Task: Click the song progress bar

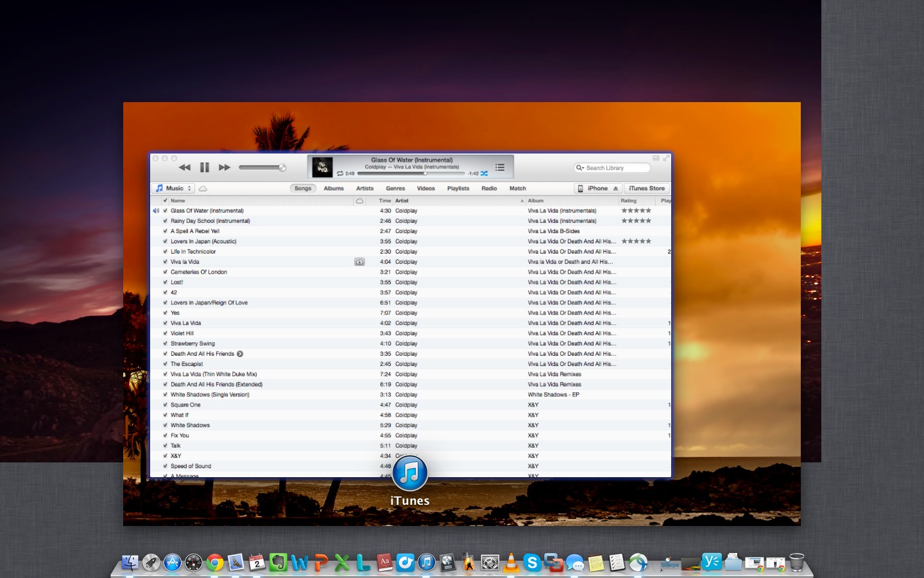Action: tap(411, 173)
